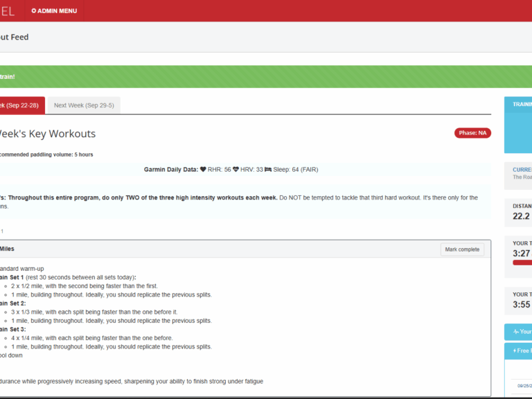
Task: Click the heart icon before RHR
Action: pyautogui.click(x=203, y=169)
